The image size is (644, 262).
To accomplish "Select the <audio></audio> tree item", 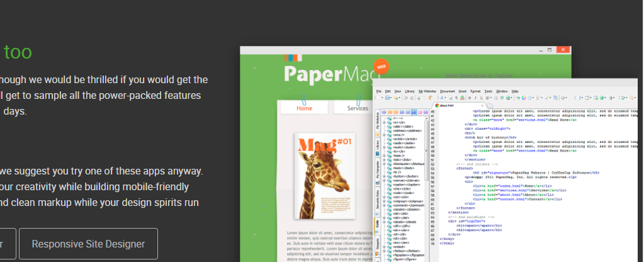I will coord(404,147).
